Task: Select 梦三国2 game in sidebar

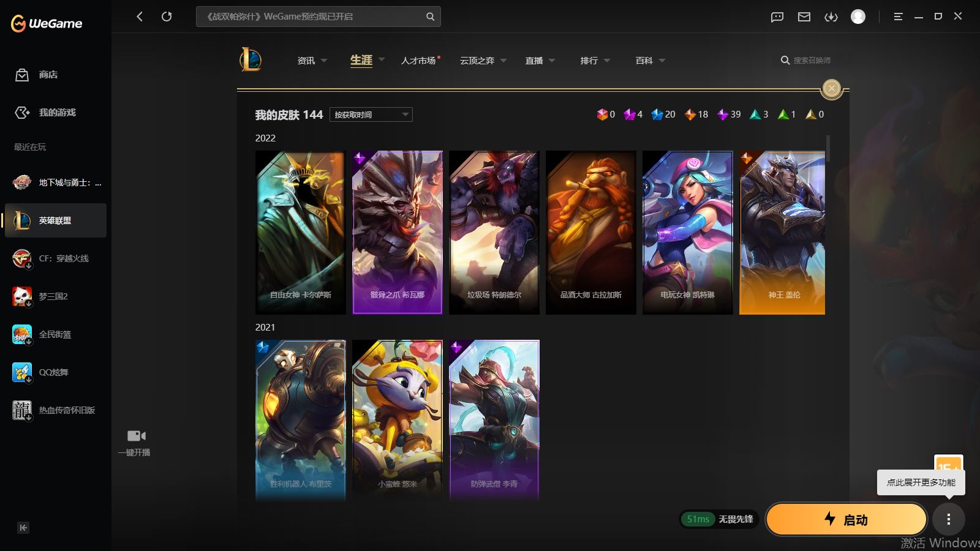Action: point(56,296)
